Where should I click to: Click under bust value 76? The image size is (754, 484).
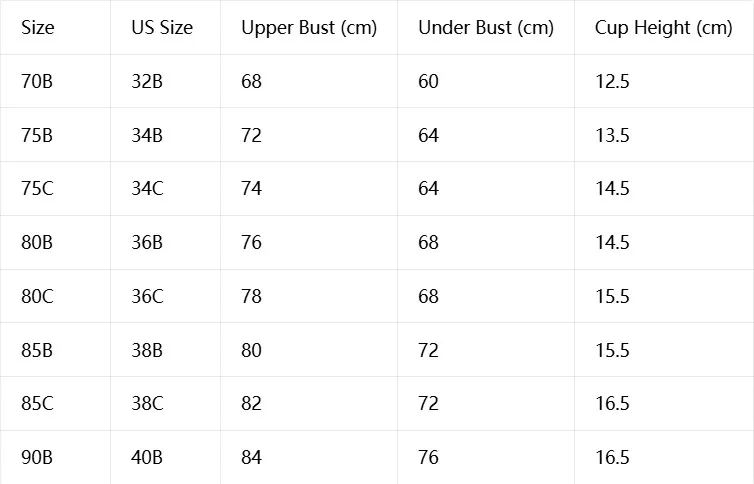tap(428, 457)
